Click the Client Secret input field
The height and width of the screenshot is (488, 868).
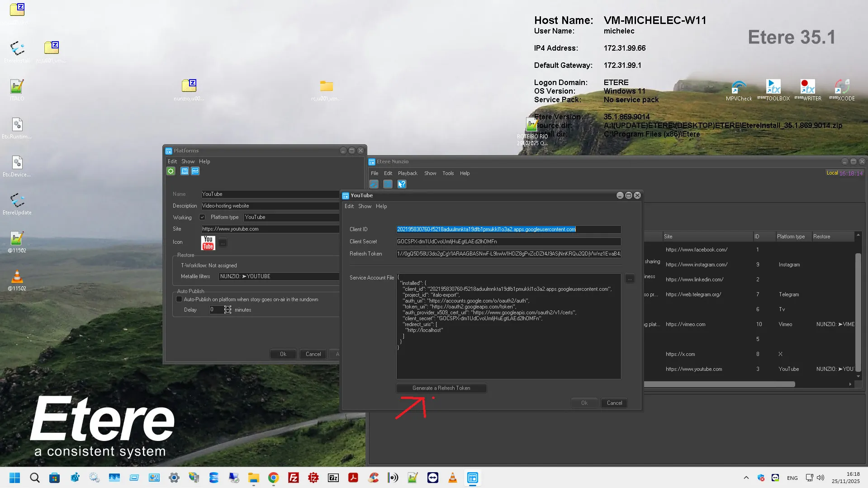tap(508, 242)
